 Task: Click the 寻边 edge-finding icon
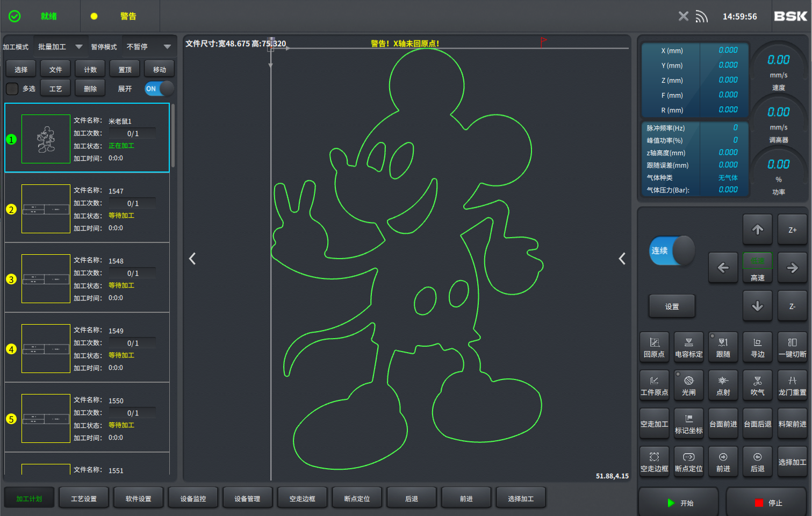pos(757,346)
